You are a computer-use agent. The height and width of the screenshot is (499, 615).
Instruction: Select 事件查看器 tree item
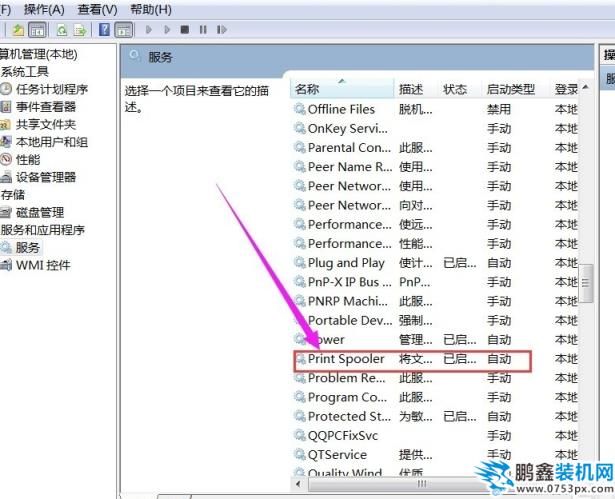(x=46, y=107)
